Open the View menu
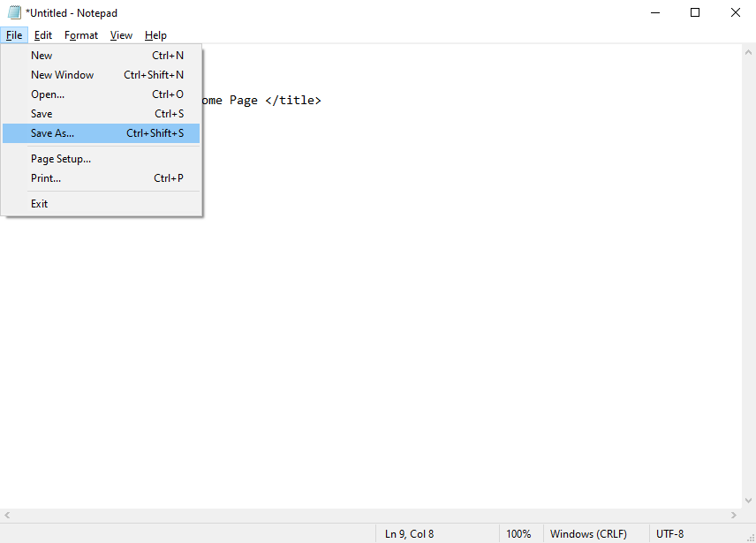756x543 pixels. [x=121, y=35]
